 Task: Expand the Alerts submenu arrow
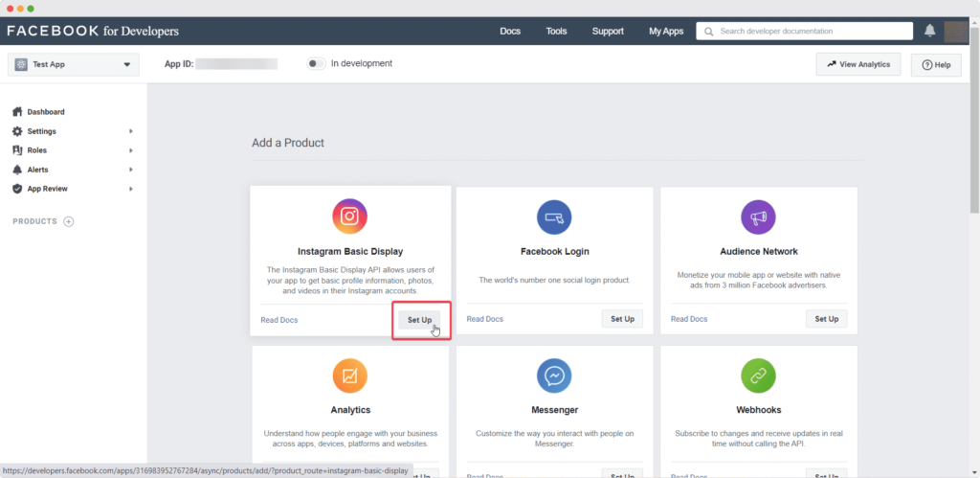[131, 170]
